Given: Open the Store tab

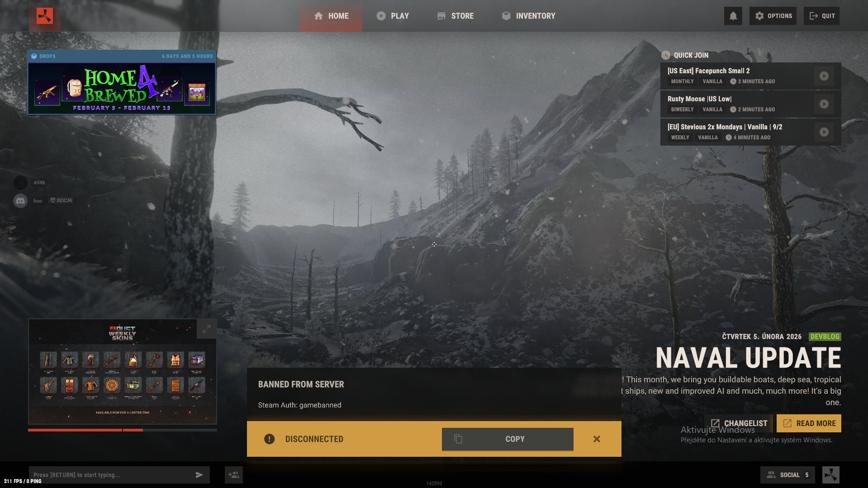Looking at the screenshot, I should 455,16.
